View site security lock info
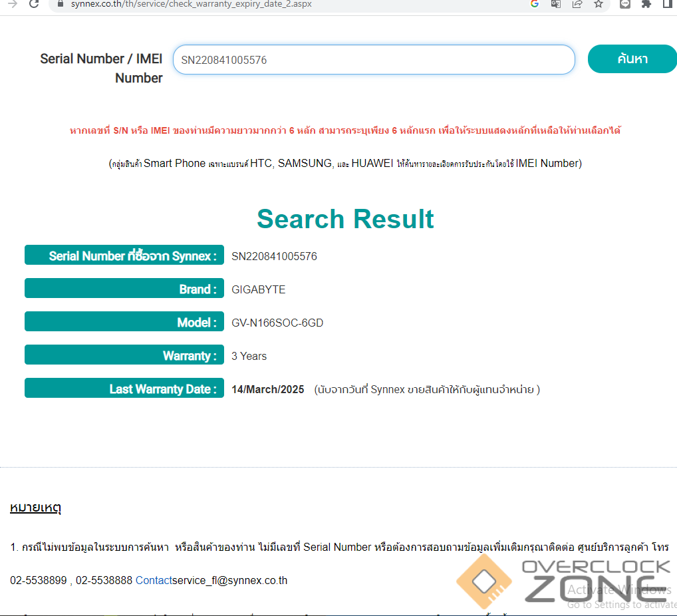The height and width of the screenshot is (616, 677). pos(61,4)
